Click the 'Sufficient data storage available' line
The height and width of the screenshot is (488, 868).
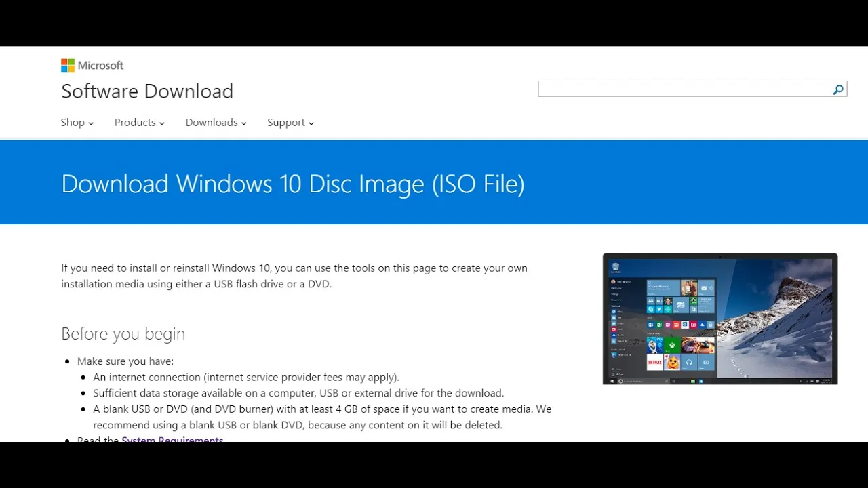coord(298,393)
